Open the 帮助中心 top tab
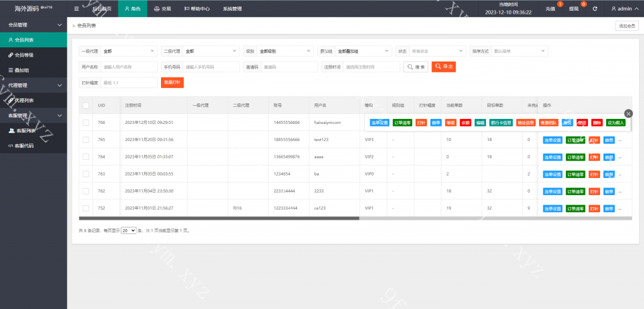The width and height of the screenshot is (644, 309). point(197,9)
